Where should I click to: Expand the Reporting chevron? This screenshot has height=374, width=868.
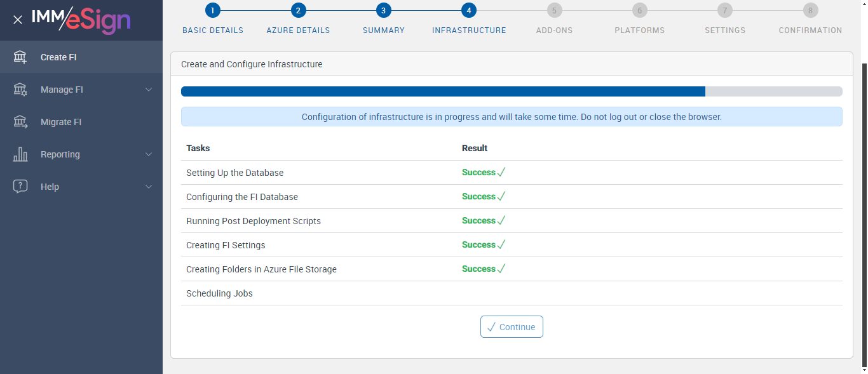[x=149, y=154]
